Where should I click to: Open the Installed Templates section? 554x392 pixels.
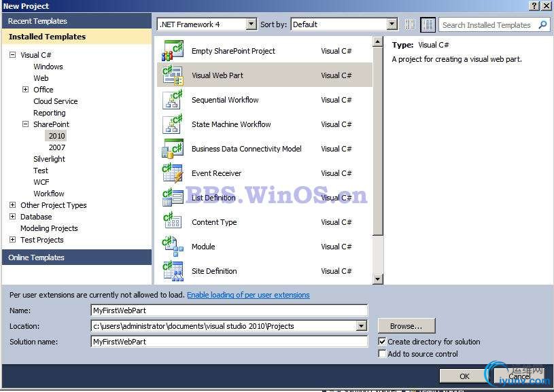[x=77, y=37]
